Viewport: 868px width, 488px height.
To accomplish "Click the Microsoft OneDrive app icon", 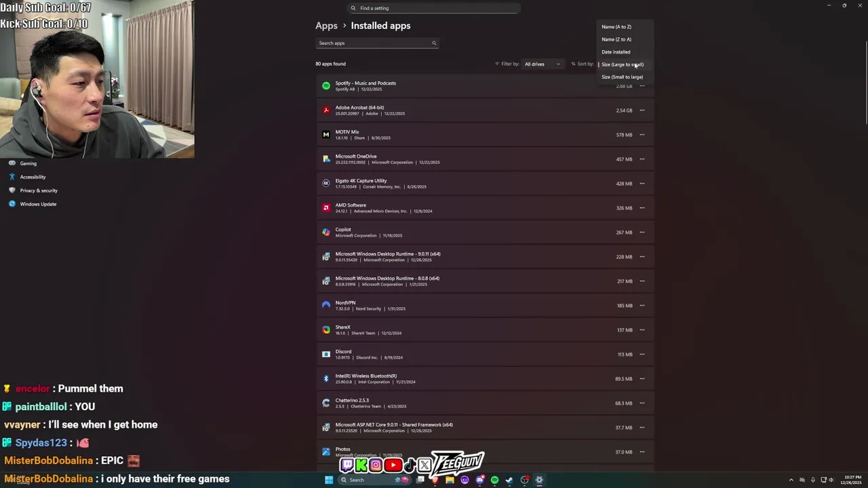I will tap(326, 159).
